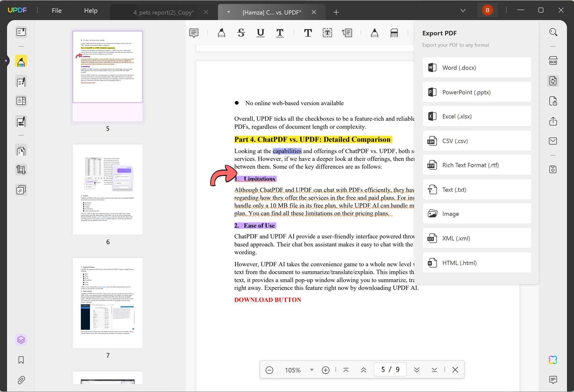This screenshot has height=392, width=574.
Task: Select the underline text tool
Action: click(261, 33)
